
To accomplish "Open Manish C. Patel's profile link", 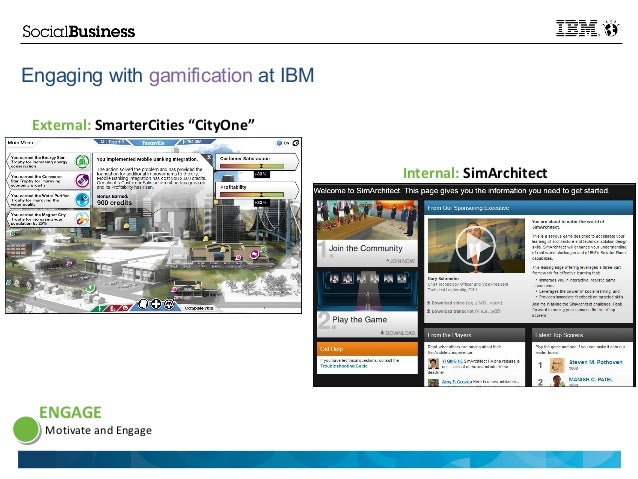I will point(590,379).
